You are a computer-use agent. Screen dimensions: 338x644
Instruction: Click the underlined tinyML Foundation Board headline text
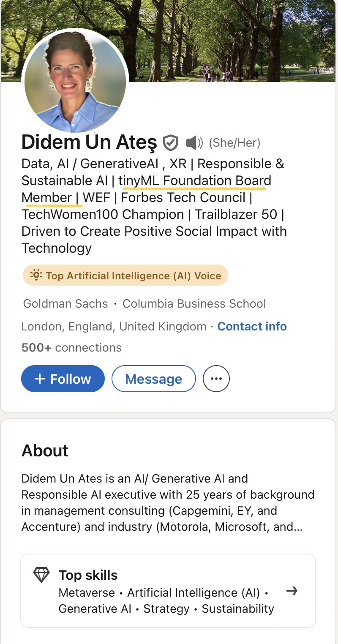(x=194, y=181)
